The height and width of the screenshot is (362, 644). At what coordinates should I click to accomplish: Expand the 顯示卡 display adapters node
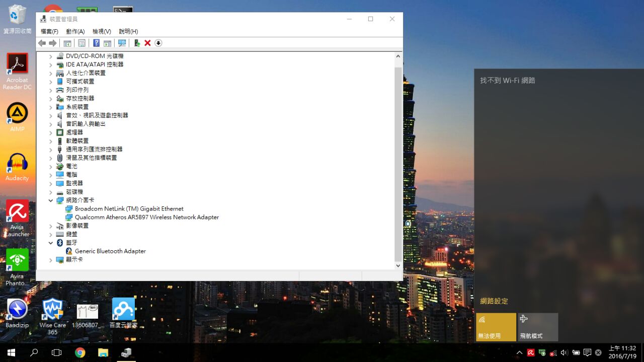[x=50, y=260]
